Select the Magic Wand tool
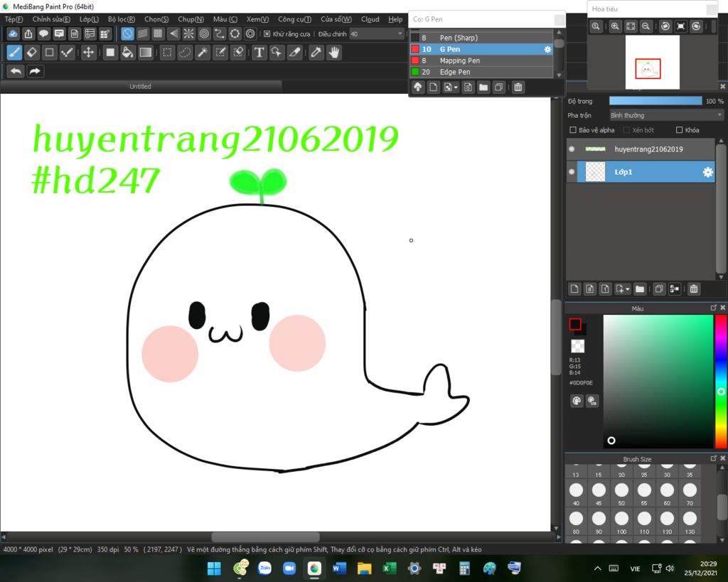This screenshot has height=582, width=728. (203, 53)
